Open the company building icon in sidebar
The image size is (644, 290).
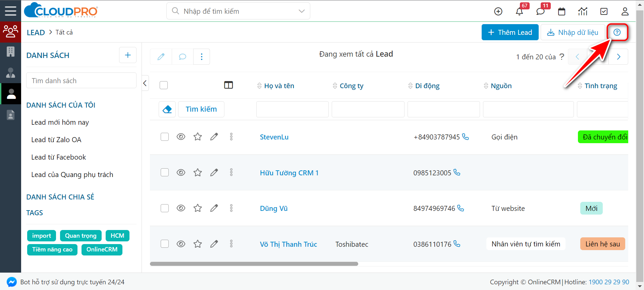(x=10, y=52)
